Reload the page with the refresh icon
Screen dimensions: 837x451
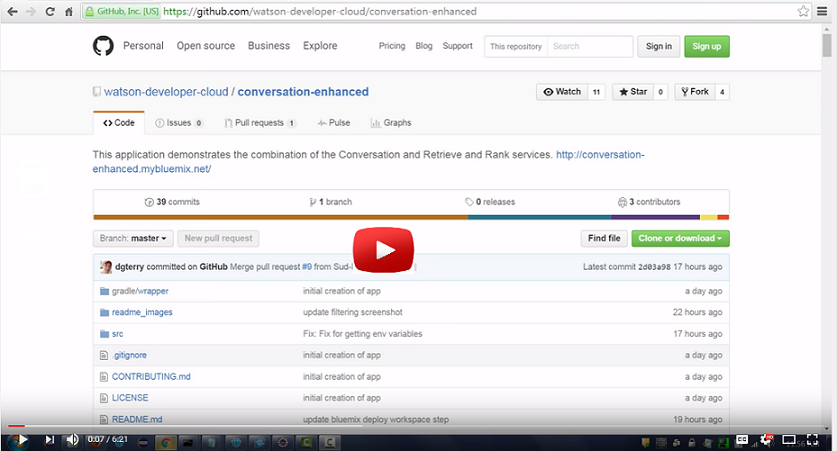(50, 11)
